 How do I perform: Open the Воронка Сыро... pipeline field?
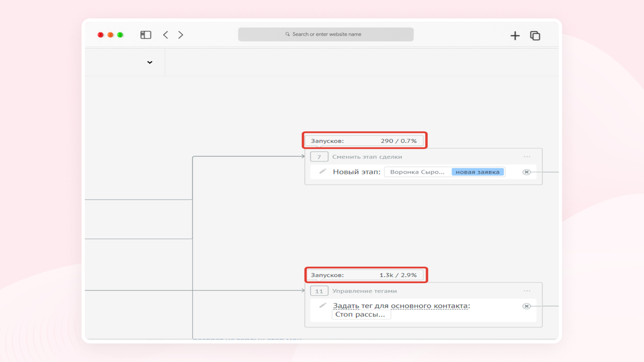(x=418, y=172)
